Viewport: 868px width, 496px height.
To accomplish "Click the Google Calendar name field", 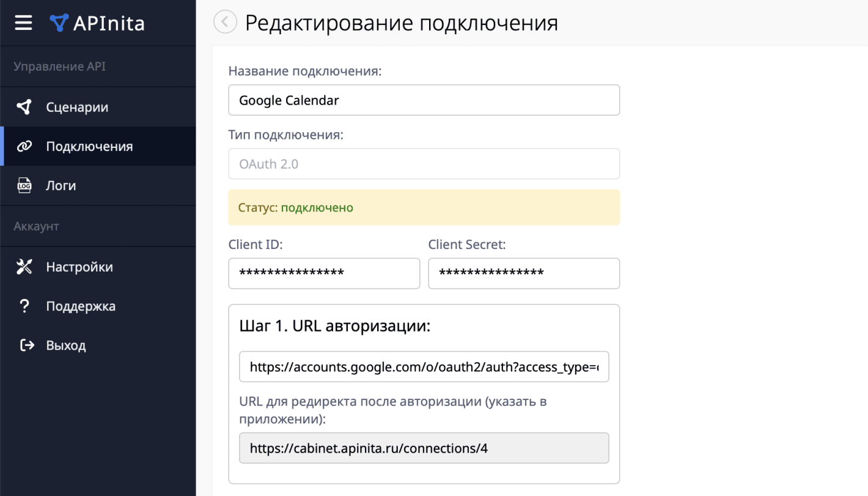I will tap(424, 100).
